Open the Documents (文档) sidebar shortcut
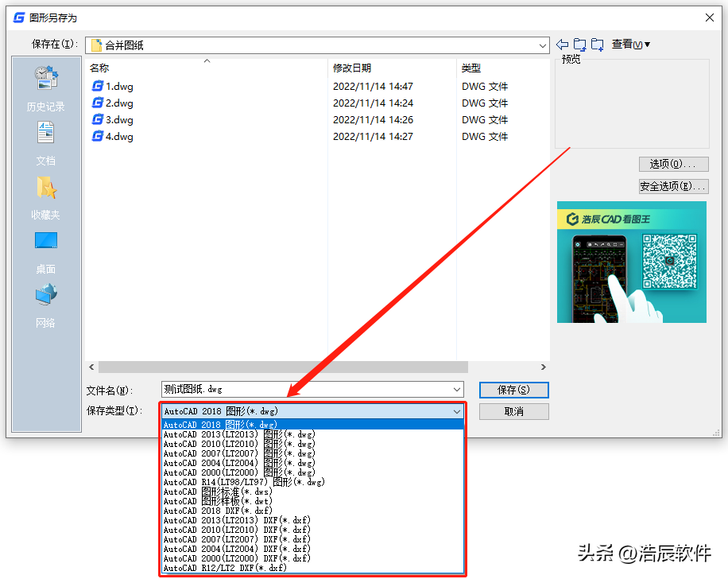This screenshot has height=579, width=728. tap(45, 144)
